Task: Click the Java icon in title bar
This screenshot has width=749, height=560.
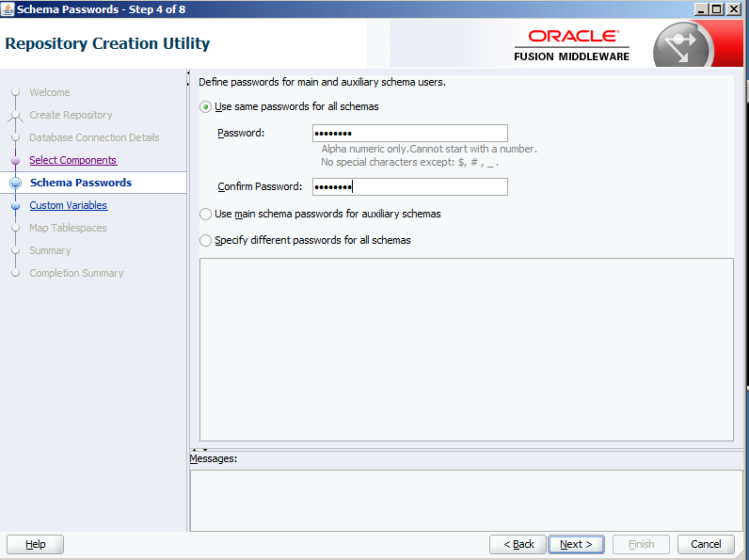Action: [x=8, y=8]
